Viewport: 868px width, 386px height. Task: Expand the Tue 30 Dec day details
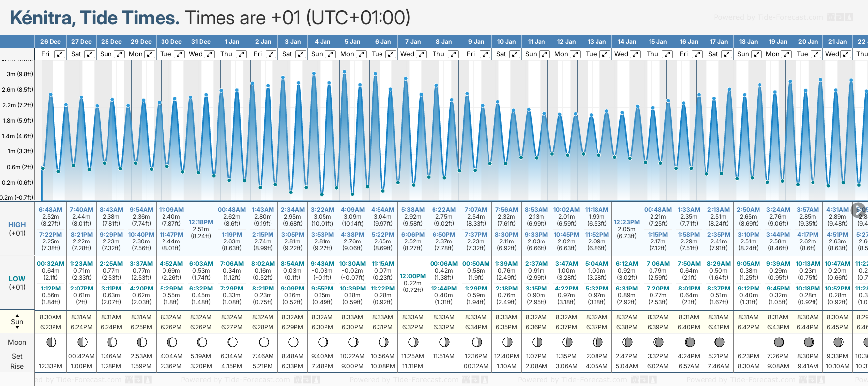[179, 54]
